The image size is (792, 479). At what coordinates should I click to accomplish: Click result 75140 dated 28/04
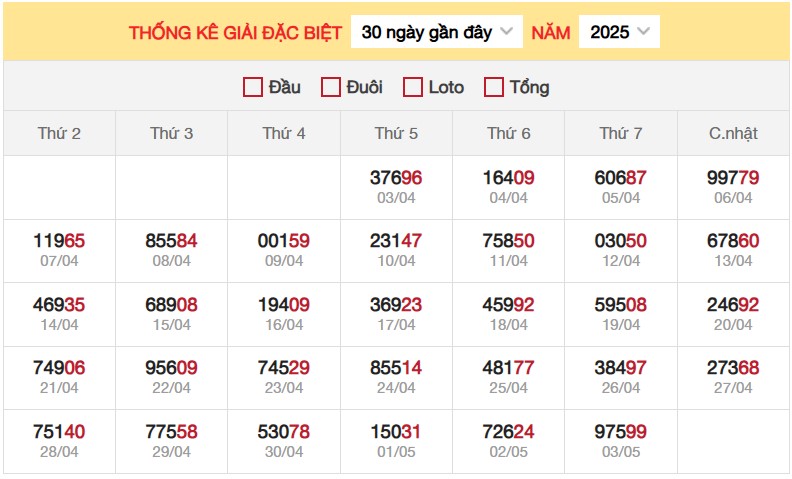tap(59, 441)
